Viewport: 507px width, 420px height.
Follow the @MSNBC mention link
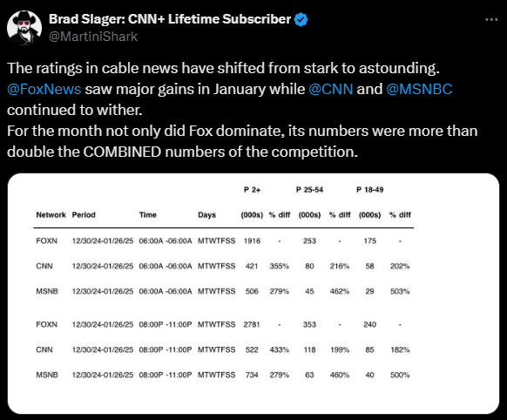(x=419, y=89)
